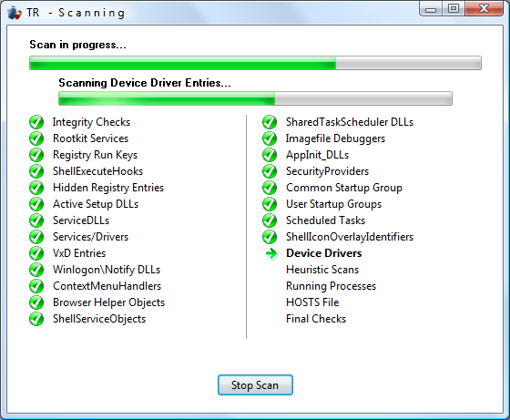Select the Hidden Registry Entries item
The height and width of the screenshot is (420, 510).
pyautogui.click(x=108, y=188)
